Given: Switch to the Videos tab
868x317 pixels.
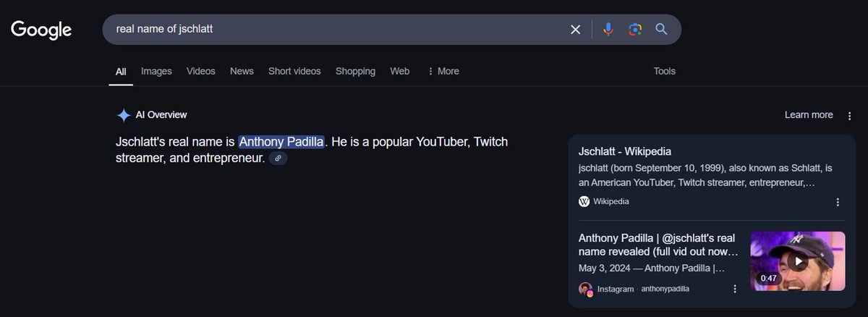Looking at the screenshot, I should [x=201, y=71].
